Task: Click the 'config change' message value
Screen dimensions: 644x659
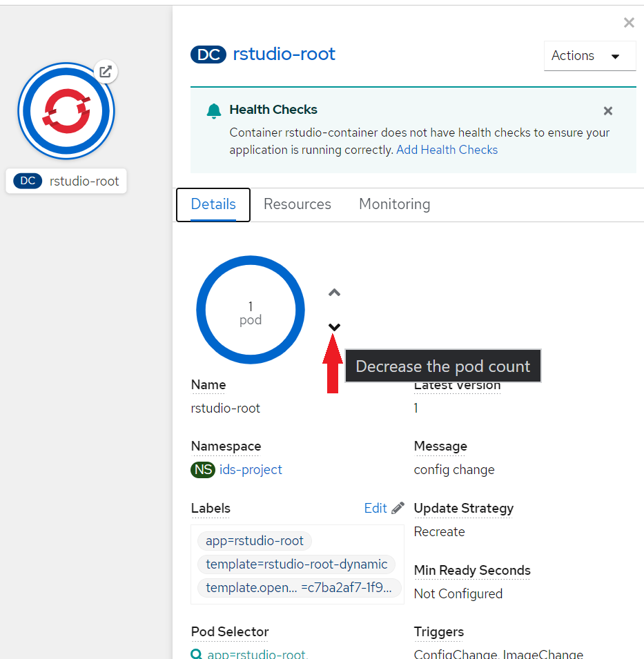Action: 454,469
